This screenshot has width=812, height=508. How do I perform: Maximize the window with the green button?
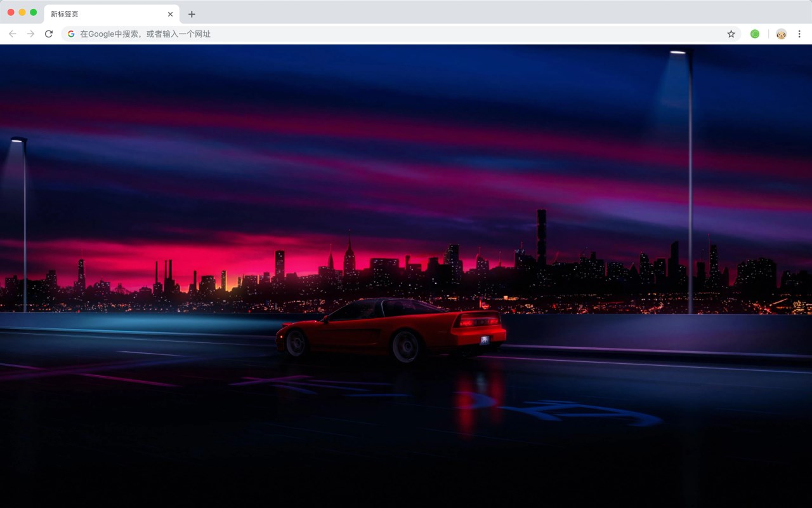click(34, 12)
